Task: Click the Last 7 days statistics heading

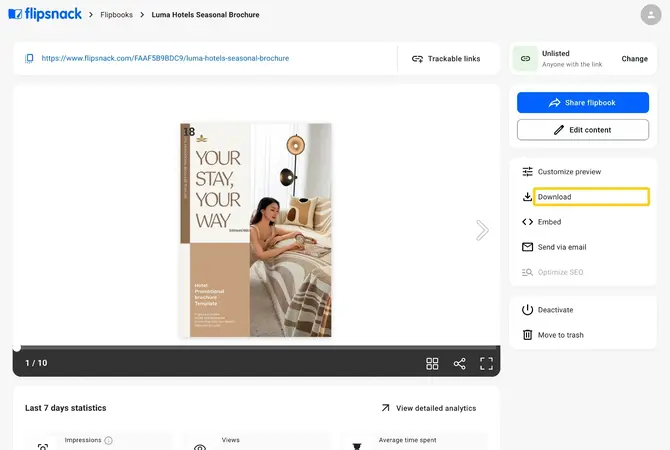Action: pyautogui.click(x=65, y=408)
